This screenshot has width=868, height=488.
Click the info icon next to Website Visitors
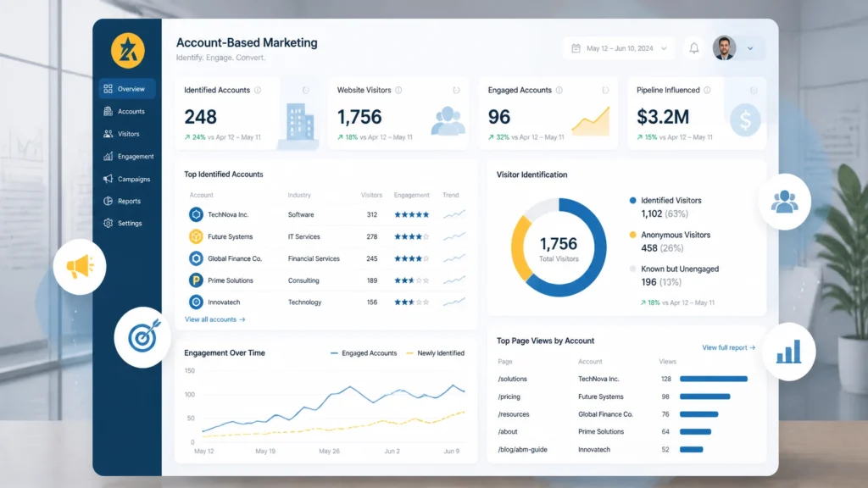(x=398, y=90)
